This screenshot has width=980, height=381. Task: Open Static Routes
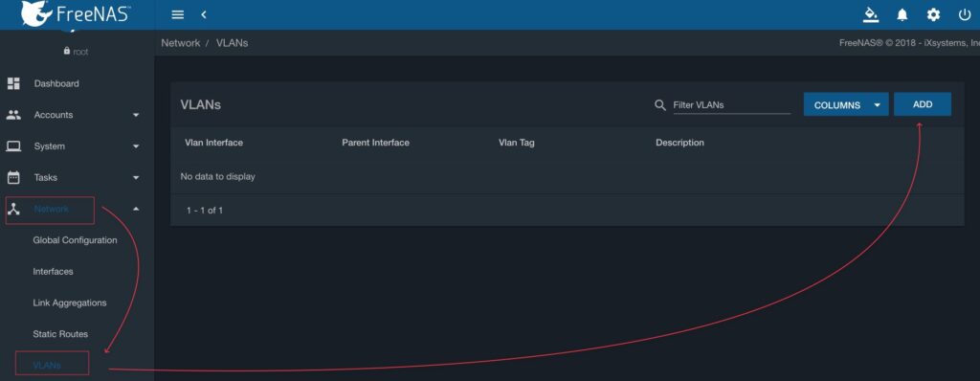[x=60, y=334]
